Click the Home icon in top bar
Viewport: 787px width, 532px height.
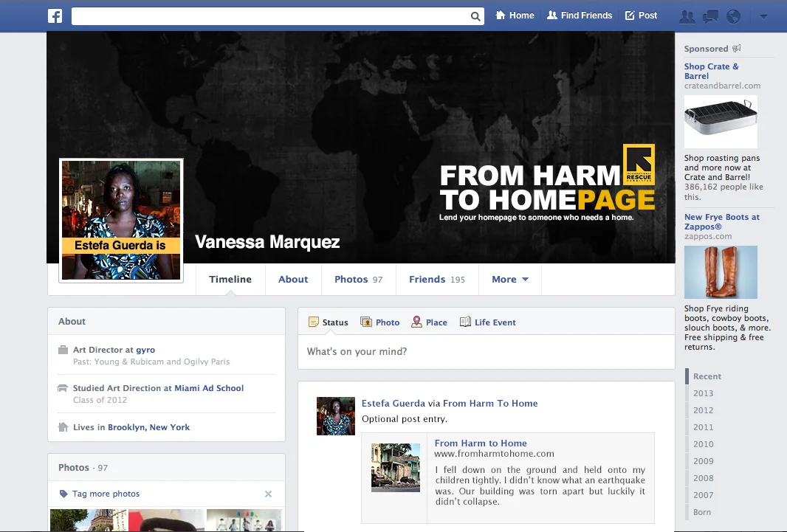(x=501, y=15)
